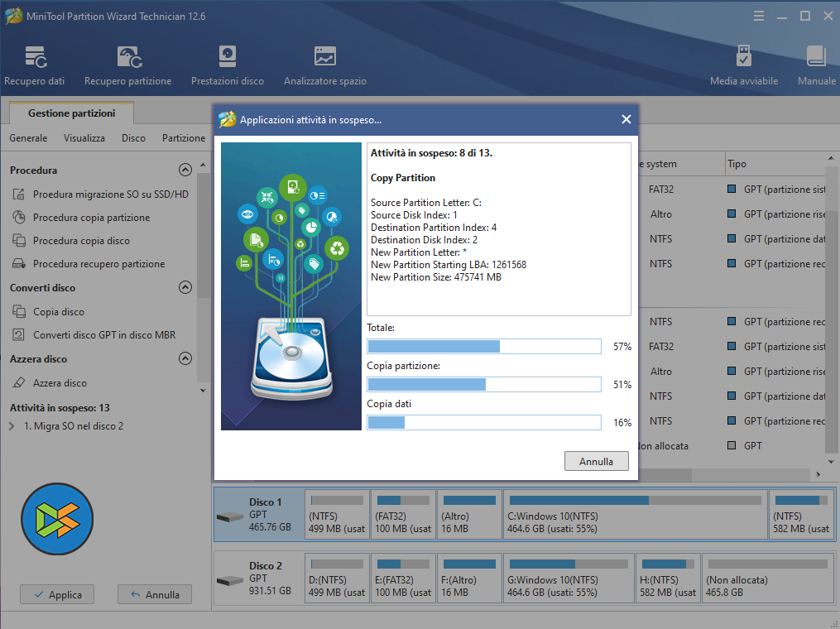Click the Totale progress bar
Viewport: 840px width, 629px height.
(483, 346)
